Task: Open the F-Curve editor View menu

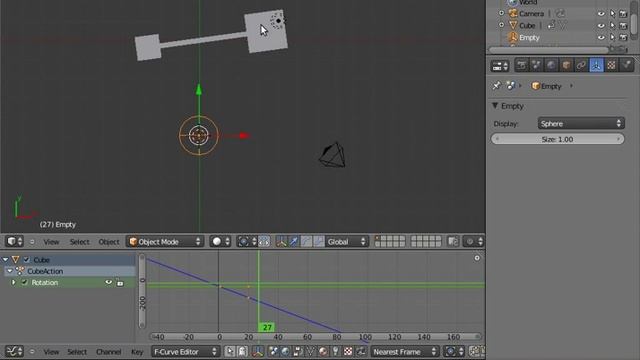Action: pyautogui.click(x=51, y=352)
